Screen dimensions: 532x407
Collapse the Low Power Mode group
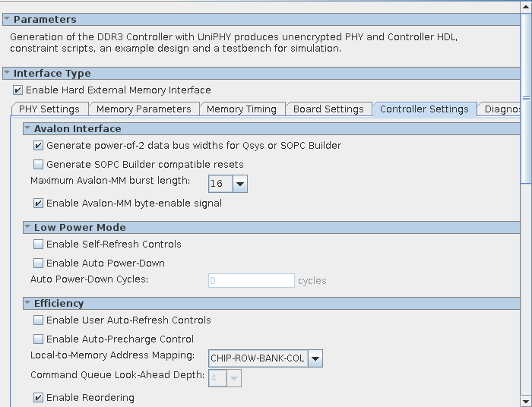point(27,228)
